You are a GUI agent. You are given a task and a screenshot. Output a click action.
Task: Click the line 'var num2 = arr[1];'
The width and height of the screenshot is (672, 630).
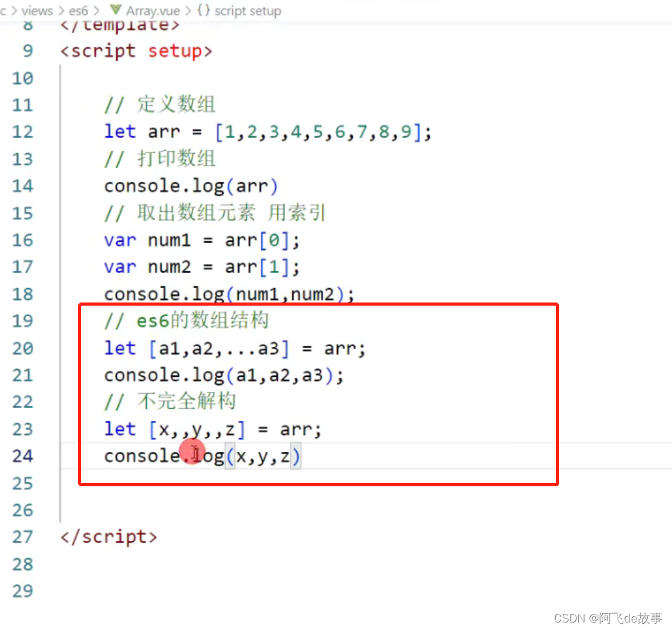tap(202, 267)
